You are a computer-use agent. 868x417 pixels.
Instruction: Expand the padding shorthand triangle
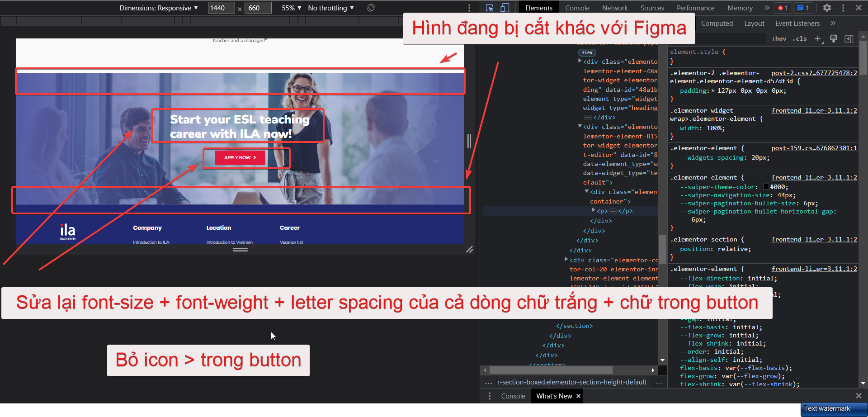tap(713, 90)
